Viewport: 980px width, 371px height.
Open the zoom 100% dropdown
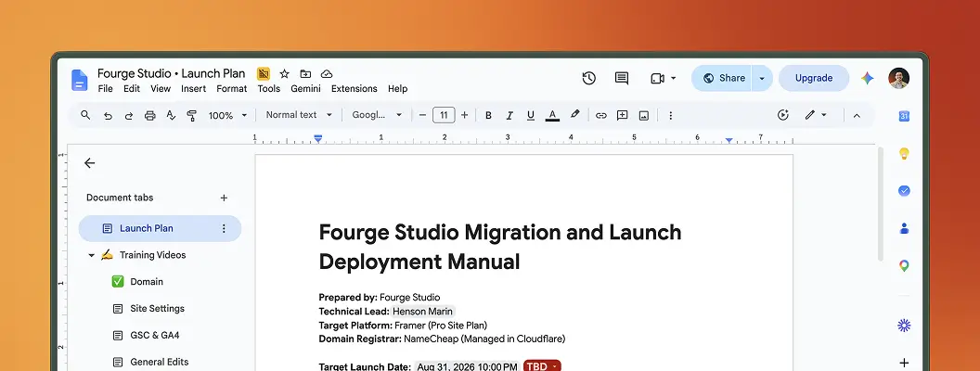tap(227, 116)
